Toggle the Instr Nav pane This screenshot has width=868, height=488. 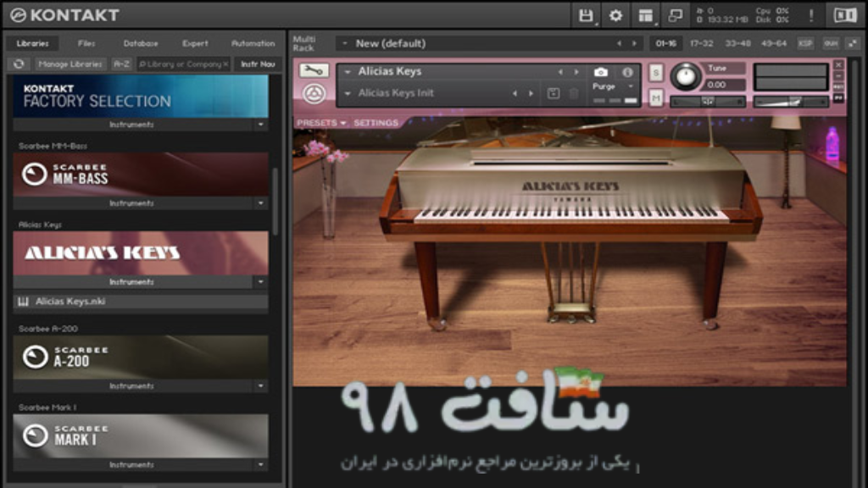(x=258, y=64)
